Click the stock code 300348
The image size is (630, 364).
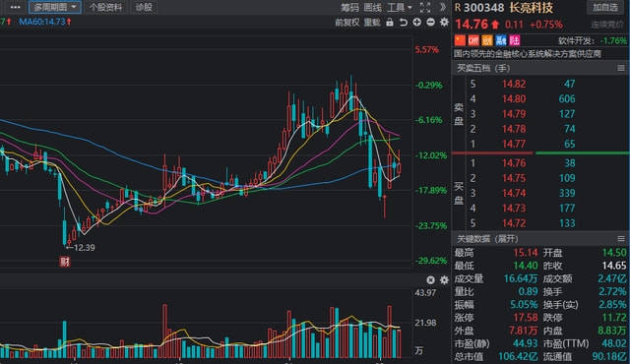[483, 8]
